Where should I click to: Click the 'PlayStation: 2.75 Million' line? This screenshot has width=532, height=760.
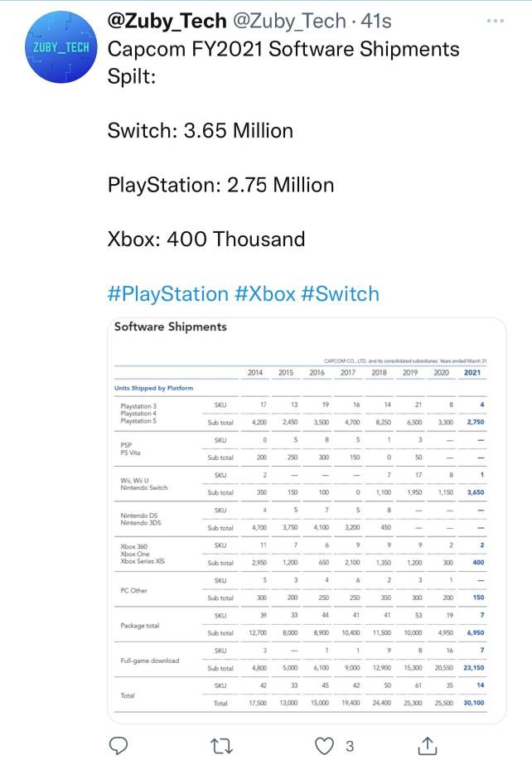(221, 185)
